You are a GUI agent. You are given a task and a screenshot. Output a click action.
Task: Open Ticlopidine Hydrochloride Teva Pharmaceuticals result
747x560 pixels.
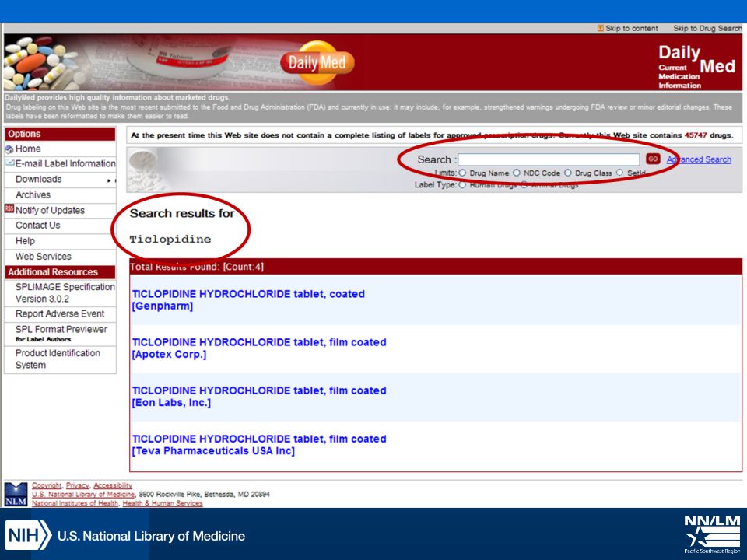tap(259, 445)
